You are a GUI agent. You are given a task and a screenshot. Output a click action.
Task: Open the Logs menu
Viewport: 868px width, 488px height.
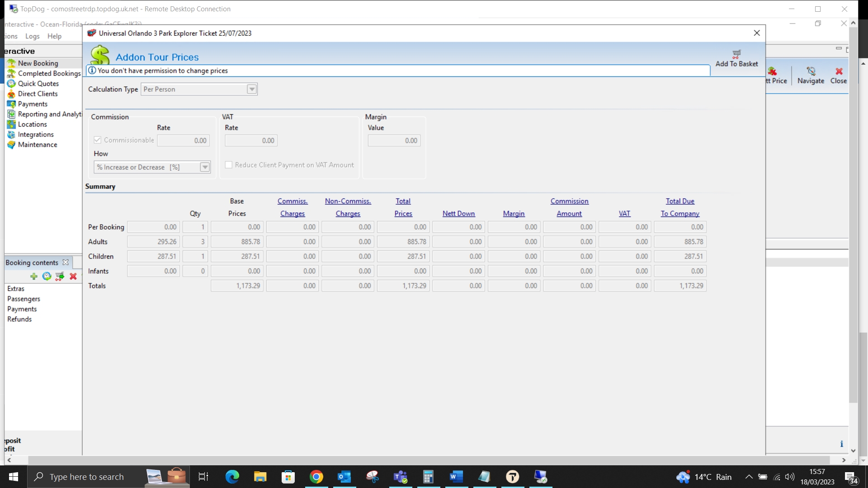pyautogui.click(x=32, y=36)
